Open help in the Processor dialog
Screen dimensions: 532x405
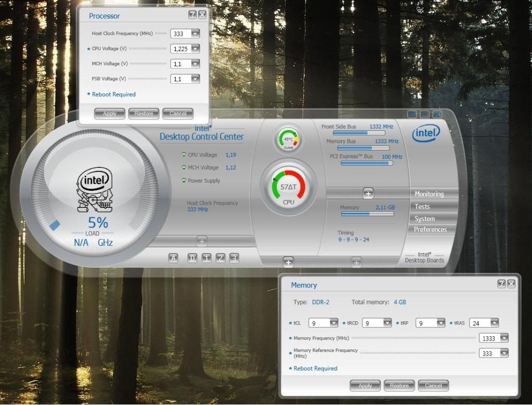tap(192, 15)
